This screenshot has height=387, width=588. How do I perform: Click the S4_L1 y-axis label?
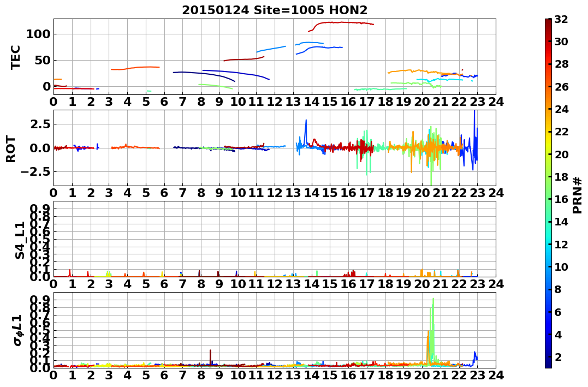click(x=20, y=240)
